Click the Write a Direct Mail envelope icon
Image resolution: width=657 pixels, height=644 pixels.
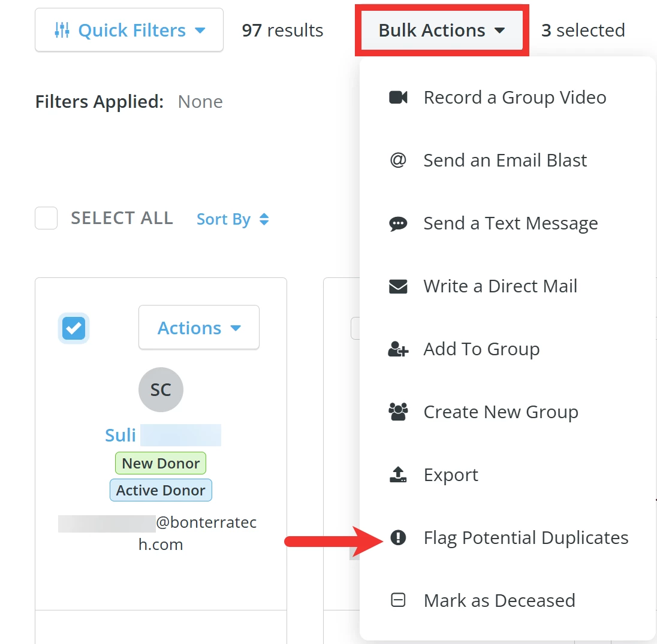(x=398, y=286)
